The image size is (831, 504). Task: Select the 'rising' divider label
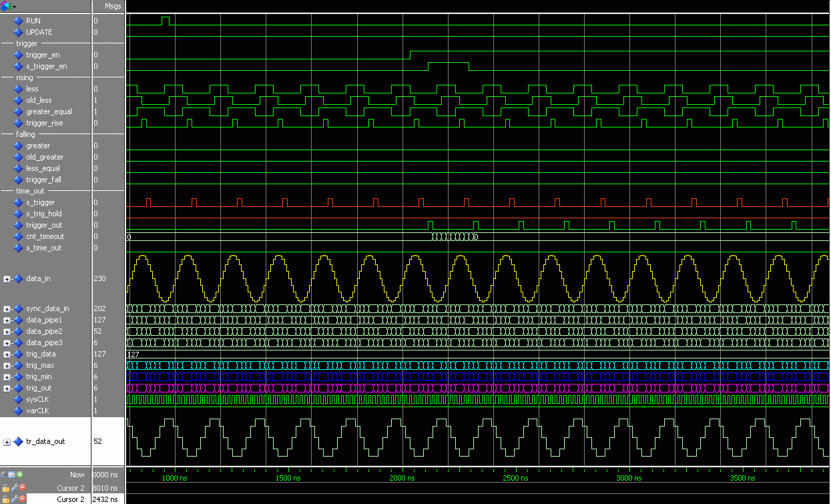[x=25, y=77]
